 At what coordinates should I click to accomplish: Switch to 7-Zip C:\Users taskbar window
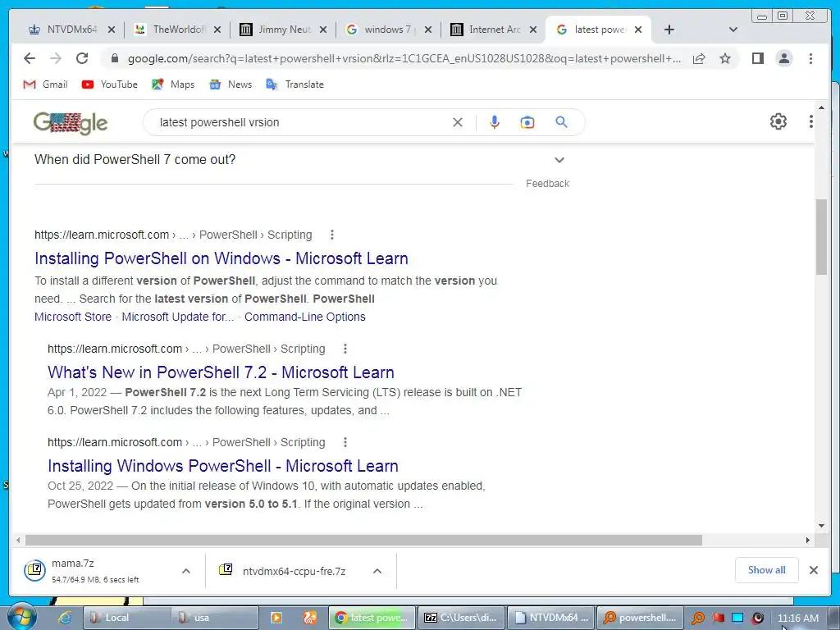coord(462,618)
